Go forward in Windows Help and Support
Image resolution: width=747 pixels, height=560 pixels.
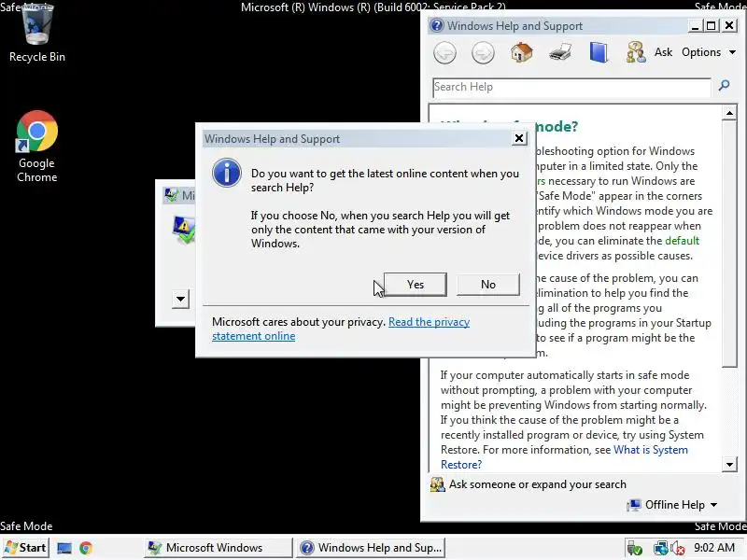pyautogui.click(x=483, y=52)
